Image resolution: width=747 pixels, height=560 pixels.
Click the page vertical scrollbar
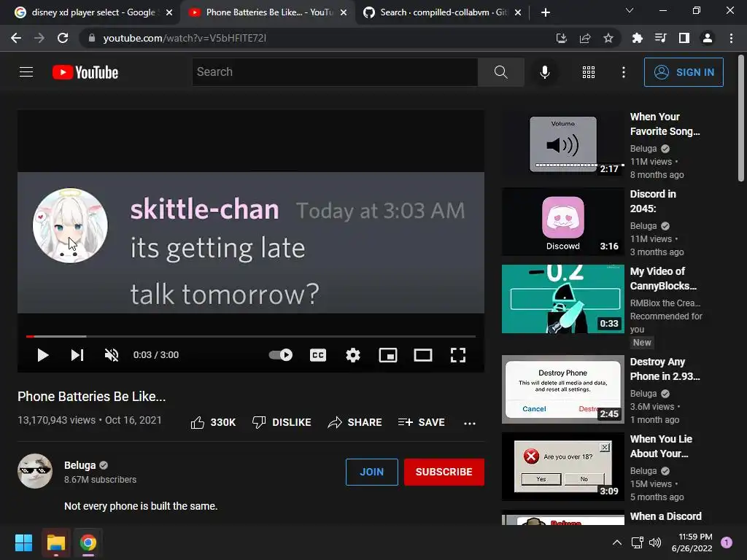click(741, 118)
